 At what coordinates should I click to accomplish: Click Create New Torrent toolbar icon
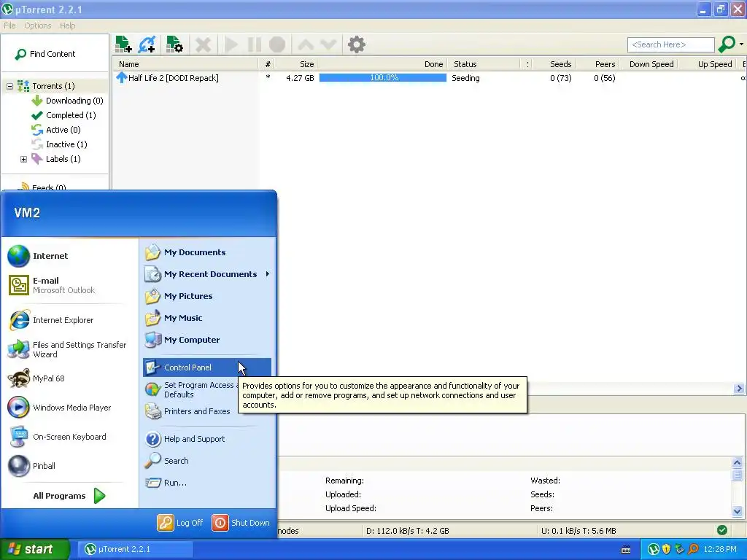[x=174, y=44]
